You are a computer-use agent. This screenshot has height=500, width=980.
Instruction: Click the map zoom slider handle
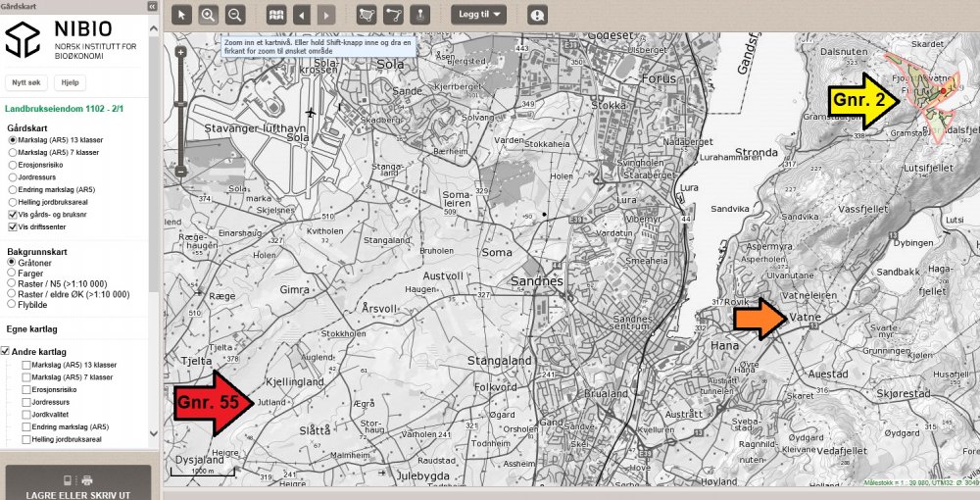click(180, 103)
